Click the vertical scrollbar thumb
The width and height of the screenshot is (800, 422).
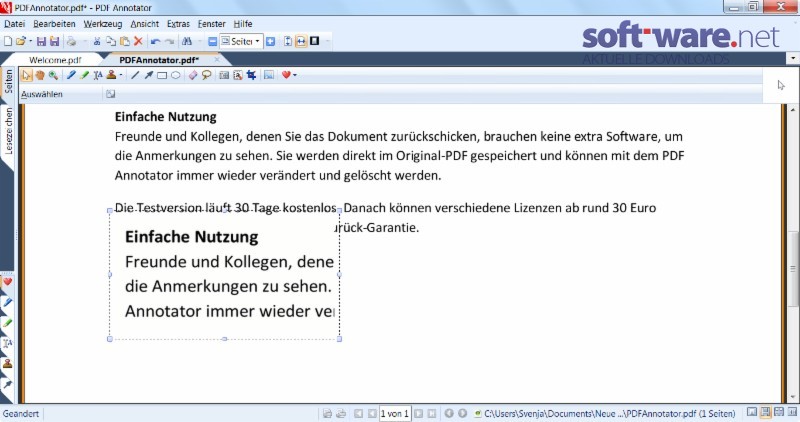[x=793, y=269]
